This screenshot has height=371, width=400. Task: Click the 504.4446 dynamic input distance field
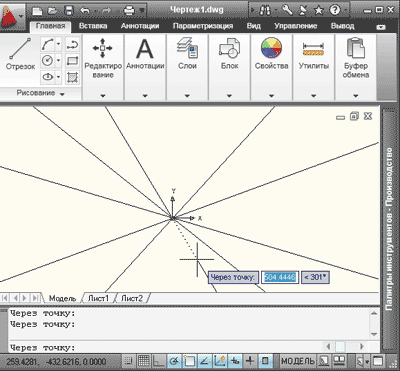tap(279, 277)
